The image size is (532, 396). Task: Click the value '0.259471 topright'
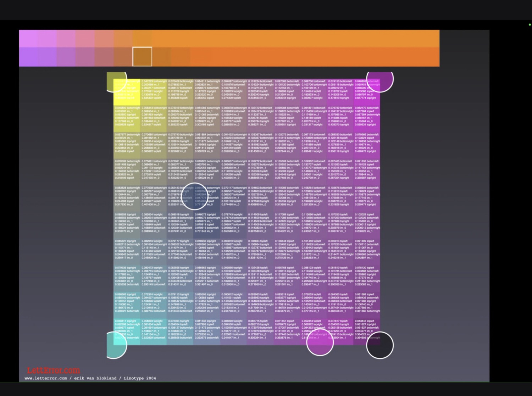click(x=366, y=204)
